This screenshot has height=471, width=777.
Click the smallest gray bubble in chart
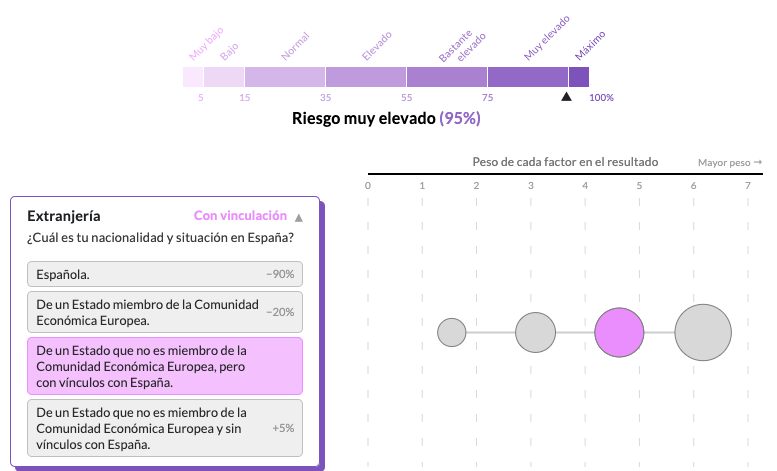click(452, 333)
